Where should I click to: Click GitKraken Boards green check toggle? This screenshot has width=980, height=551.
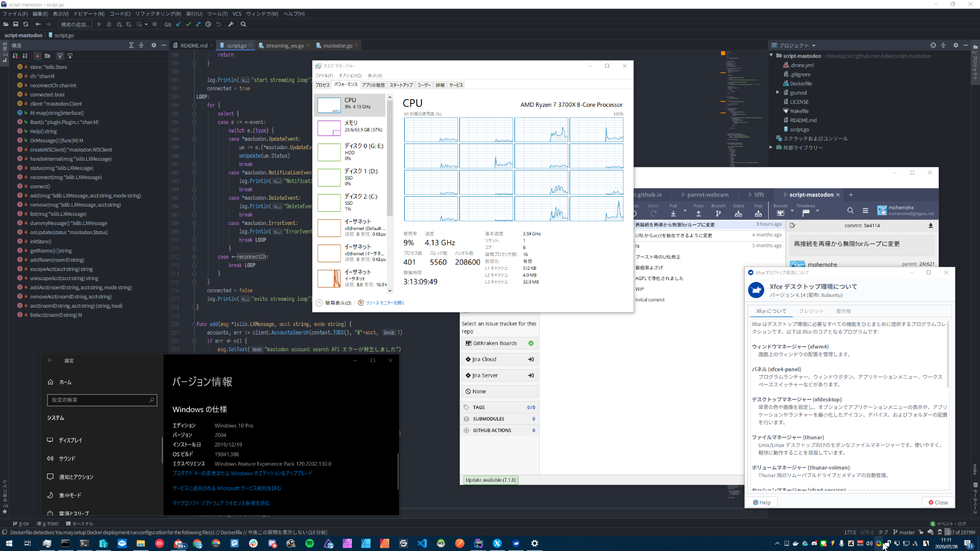530,343
